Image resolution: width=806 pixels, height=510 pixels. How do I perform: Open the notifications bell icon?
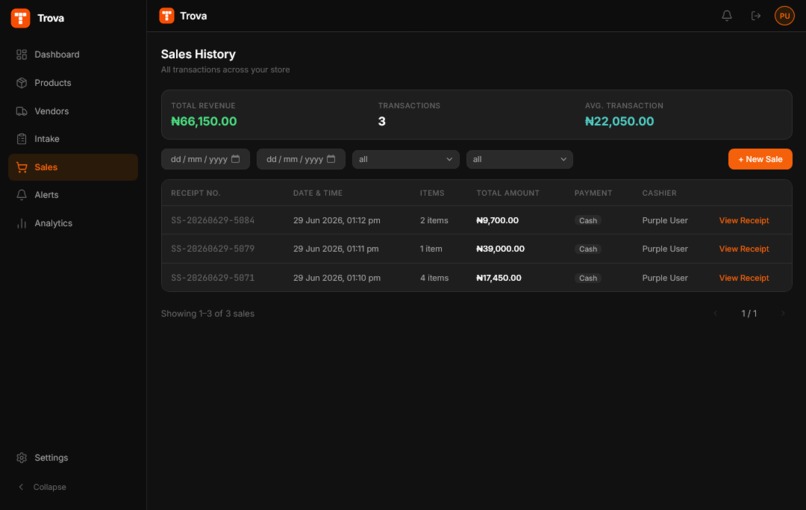point(727,16)
